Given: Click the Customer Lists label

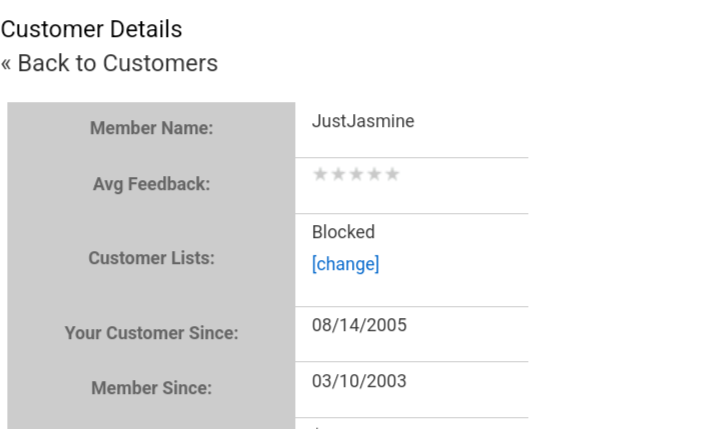Looking at the screenshot, I should (x=151, y=258).
